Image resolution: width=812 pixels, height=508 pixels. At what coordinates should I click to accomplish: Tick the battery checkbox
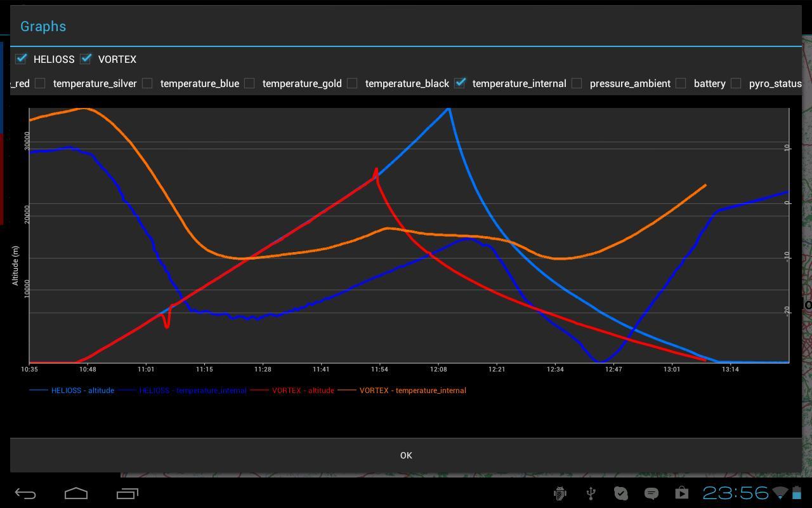(x=681, y=83)
